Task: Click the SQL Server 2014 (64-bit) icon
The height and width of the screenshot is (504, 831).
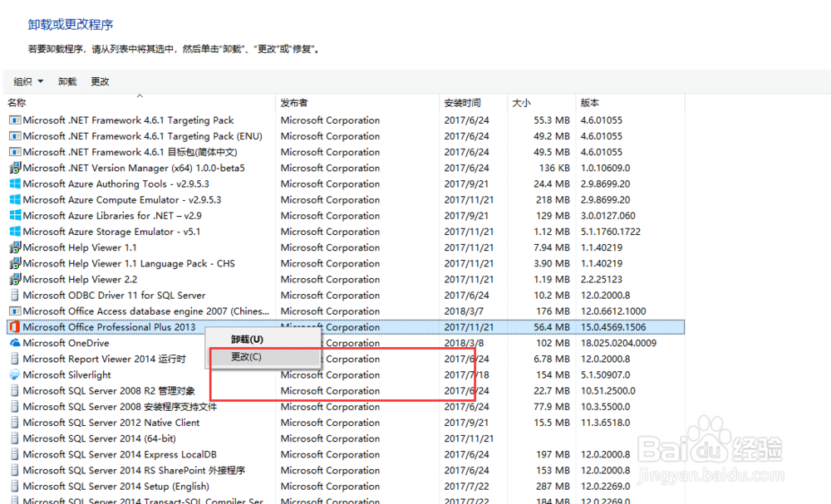Action: (15, 438)
